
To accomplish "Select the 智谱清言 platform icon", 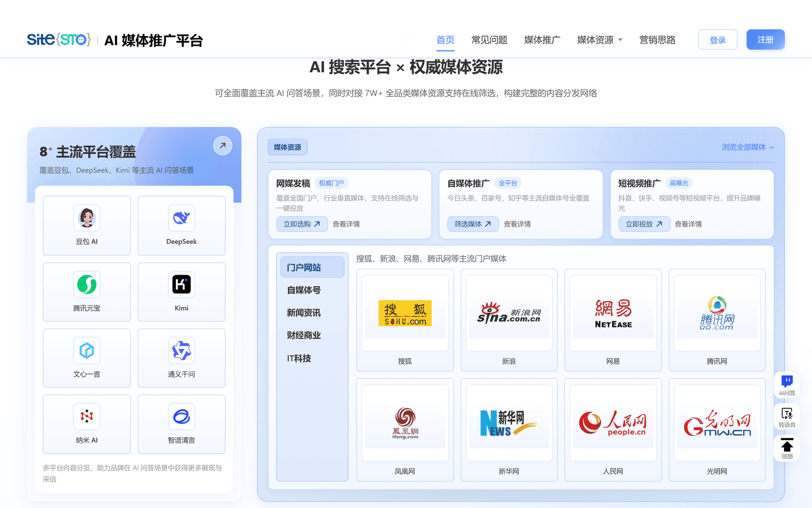I will 181,417.
